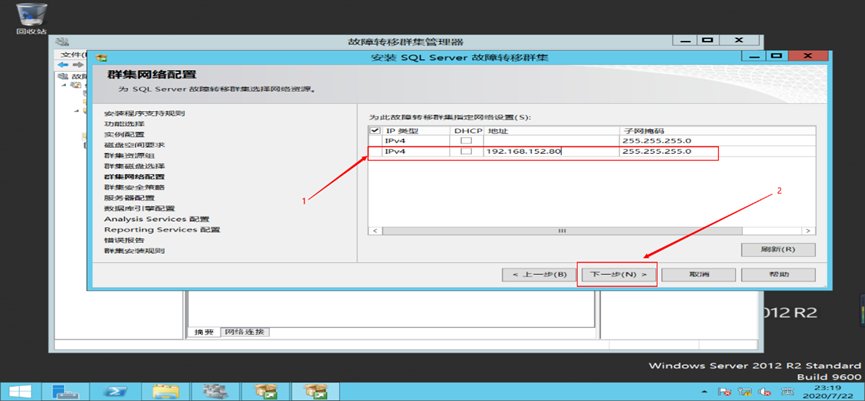Screen dimensions: 865x401
Task: Open File Explorer from the taskbar
Action: pos(165,392)
